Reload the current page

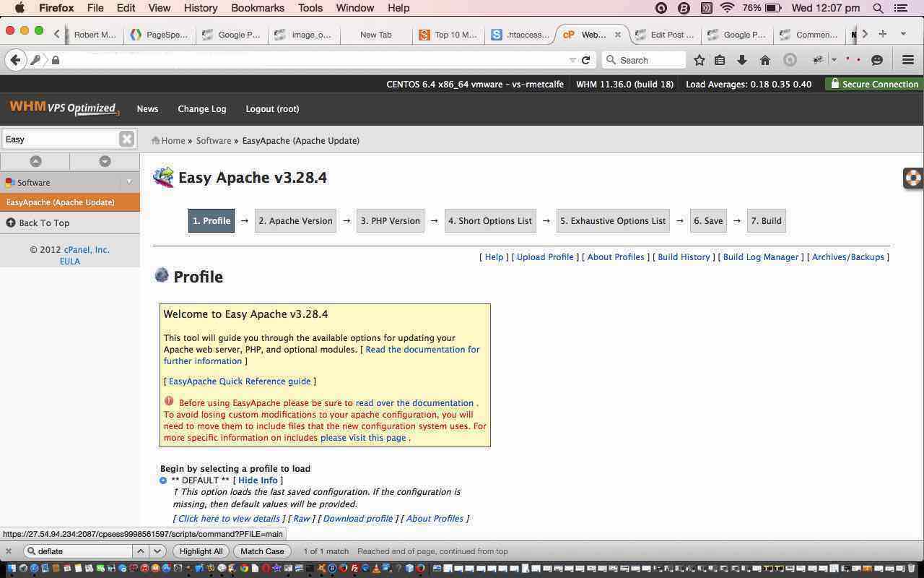point(586,60)
